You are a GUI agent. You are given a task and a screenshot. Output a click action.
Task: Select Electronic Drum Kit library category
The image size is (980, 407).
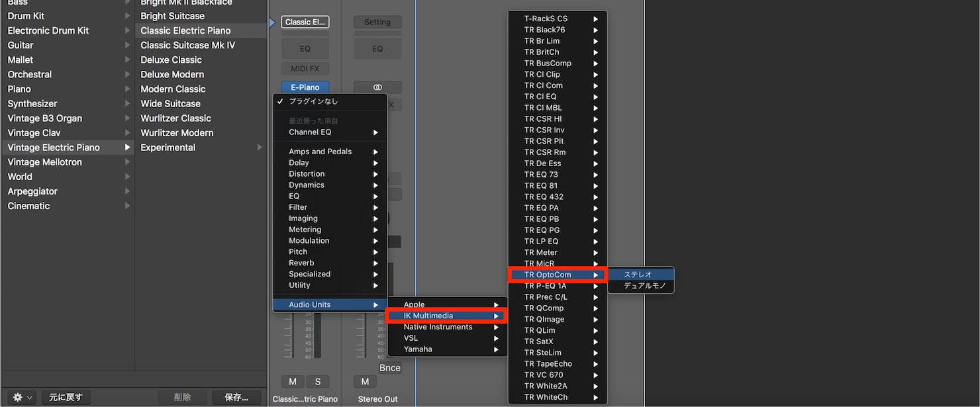(x=68, y=30)
